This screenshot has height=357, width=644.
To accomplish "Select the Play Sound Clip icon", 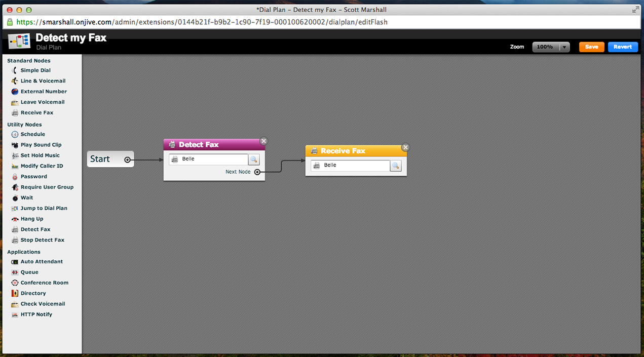I will coord(15,145).
